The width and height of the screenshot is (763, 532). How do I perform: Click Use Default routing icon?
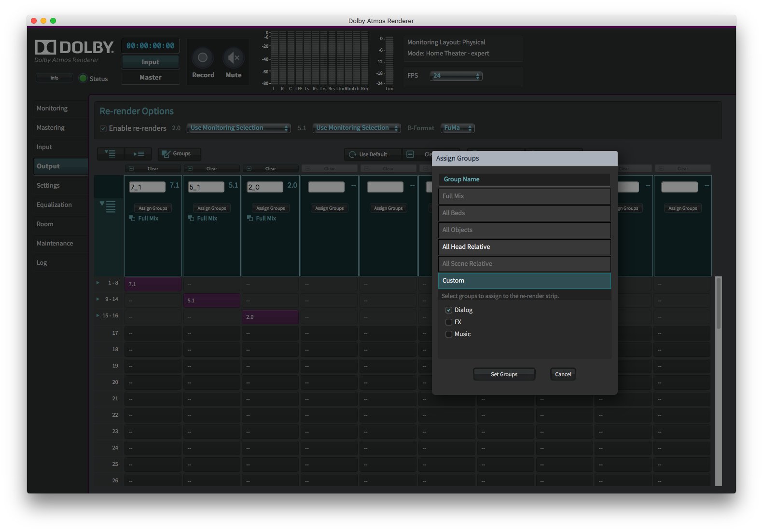click(x=353, y=154)
